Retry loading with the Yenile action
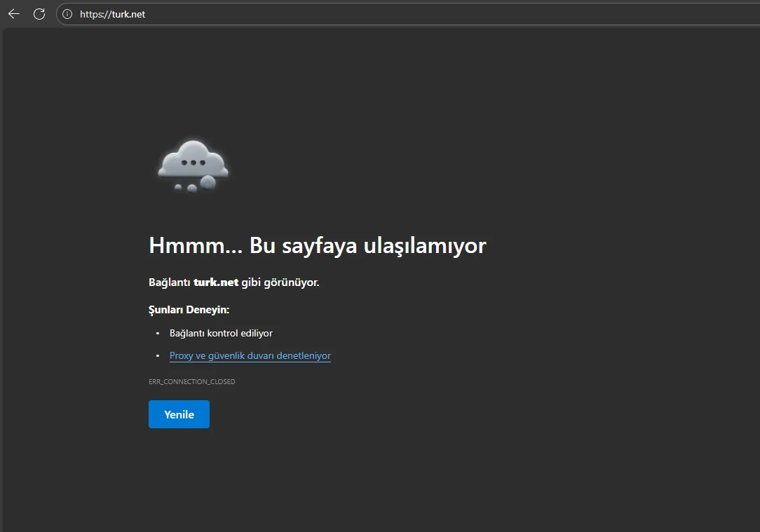Image resolution: width=760 pixels, height=532 pixels. pos(179,414)
